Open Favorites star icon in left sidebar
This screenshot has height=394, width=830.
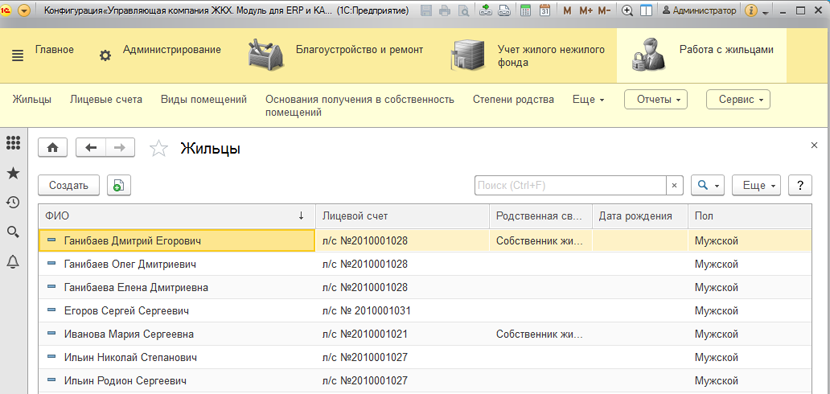coord(13,173)
